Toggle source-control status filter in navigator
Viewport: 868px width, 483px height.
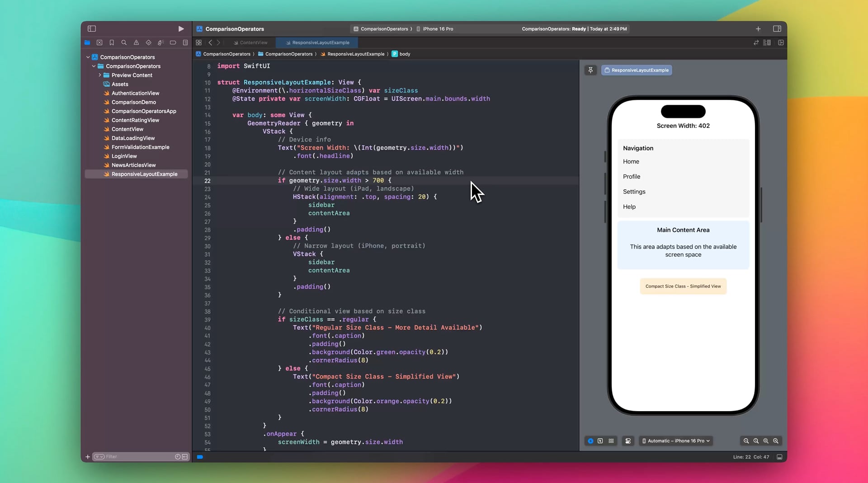click(x=185, y=457)
